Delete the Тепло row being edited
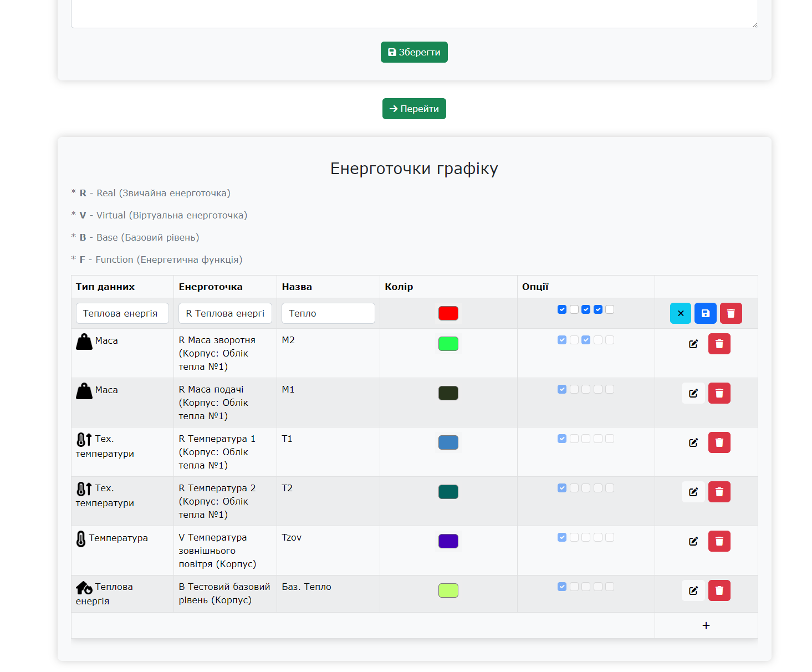Image resolution: width=812 pixels, height=672 pixels. coord(731,313)
